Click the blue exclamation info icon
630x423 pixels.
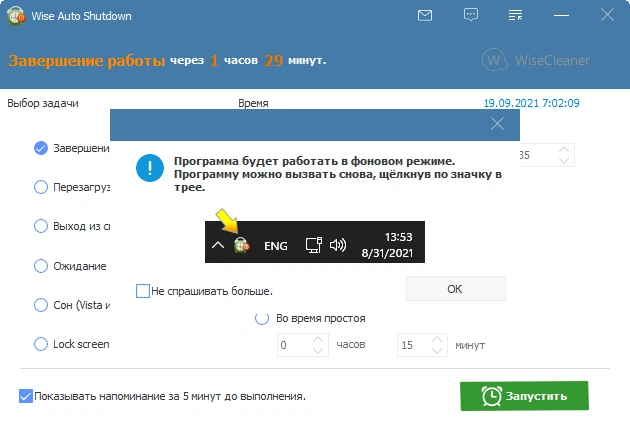pos(150,168)
